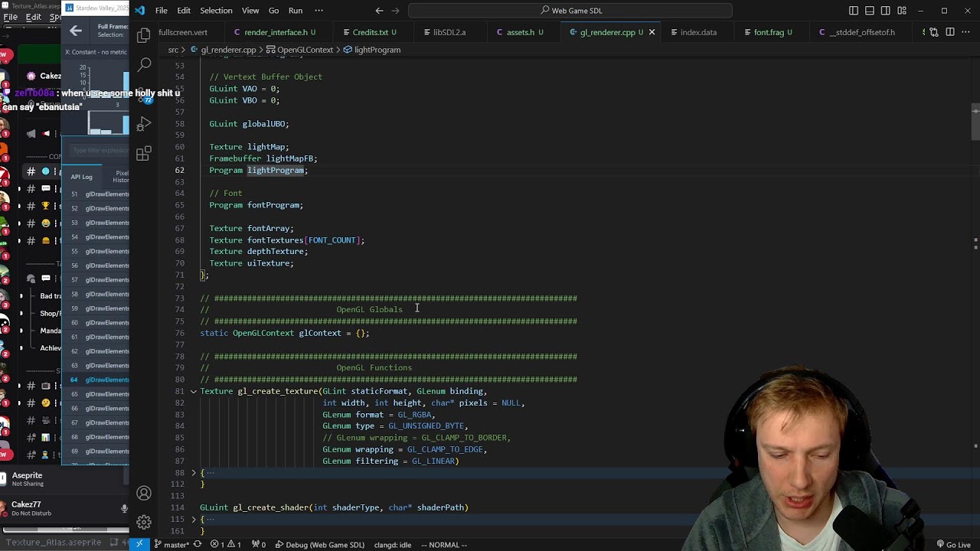Image resolution: width=980 pixels, height=551 pixels.
Task: Open the overflow menu ellipsis in title bar
Action: coord(319,11)
